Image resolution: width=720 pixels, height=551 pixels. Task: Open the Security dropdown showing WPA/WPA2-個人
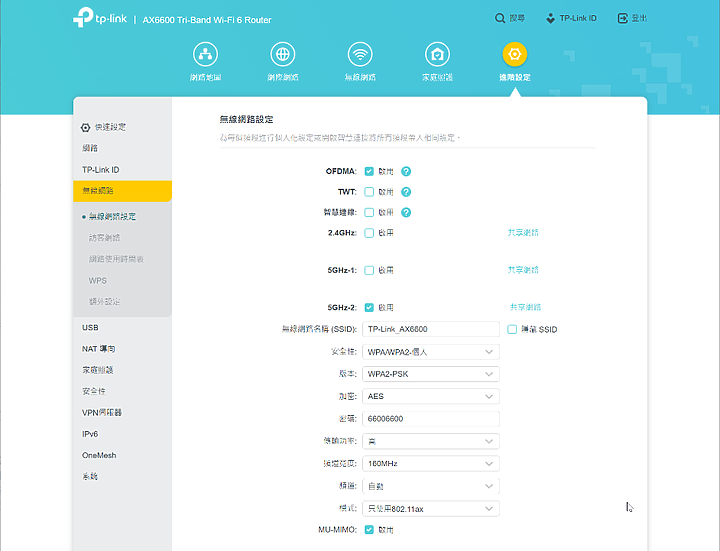tap(431, 352)
